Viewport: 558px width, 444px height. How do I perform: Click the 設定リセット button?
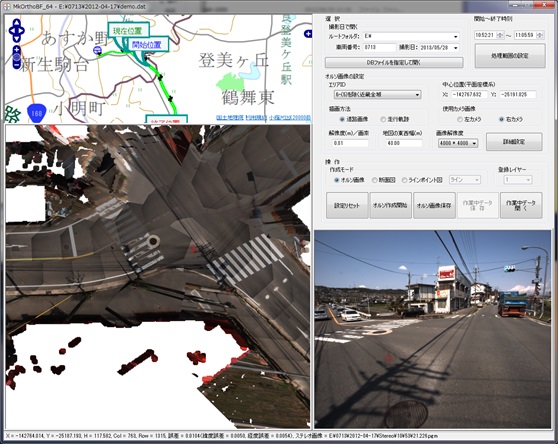tap(347, 205)
